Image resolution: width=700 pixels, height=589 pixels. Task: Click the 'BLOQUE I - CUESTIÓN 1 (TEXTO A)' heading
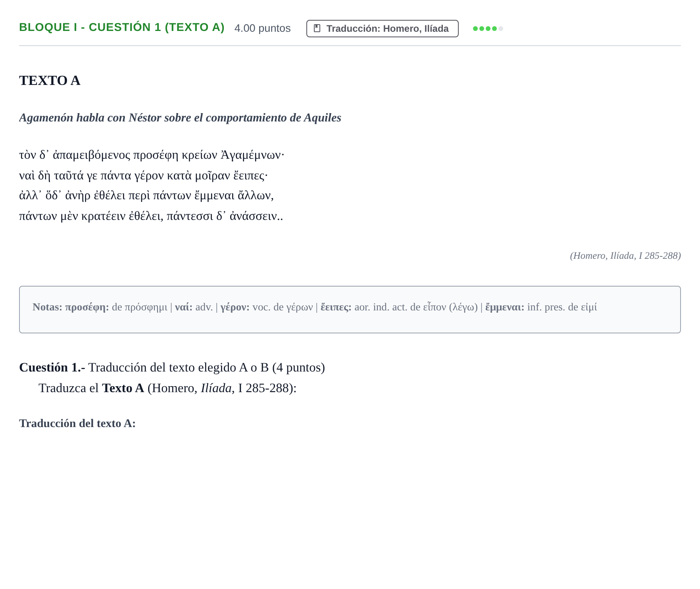122,27
